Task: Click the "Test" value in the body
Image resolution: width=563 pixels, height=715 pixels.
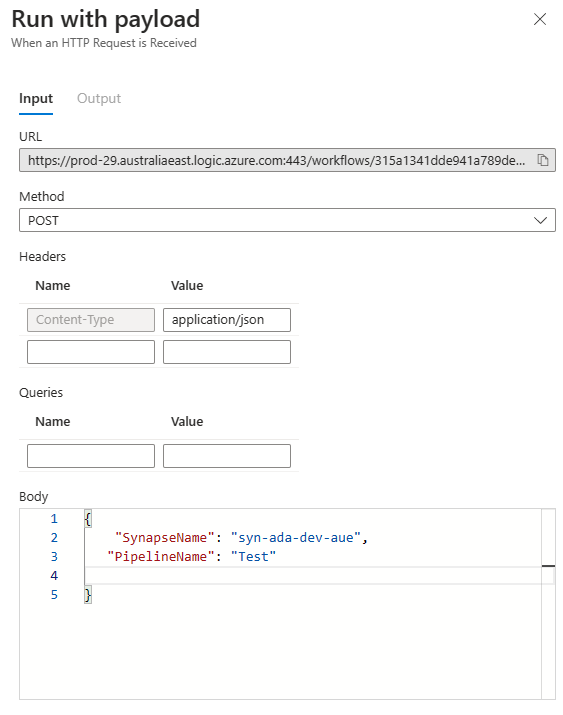Action: (253, 557)
